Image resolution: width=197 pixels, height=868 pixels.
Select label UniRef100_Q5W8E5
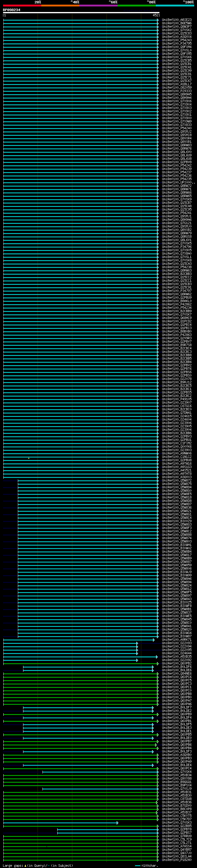[177, 494]
